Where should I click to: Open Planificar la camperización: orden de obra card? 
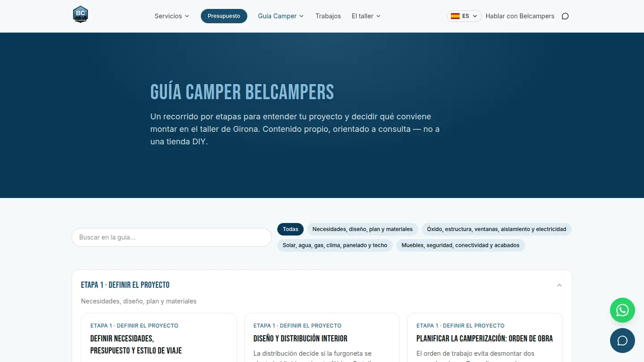coord(485,337)
